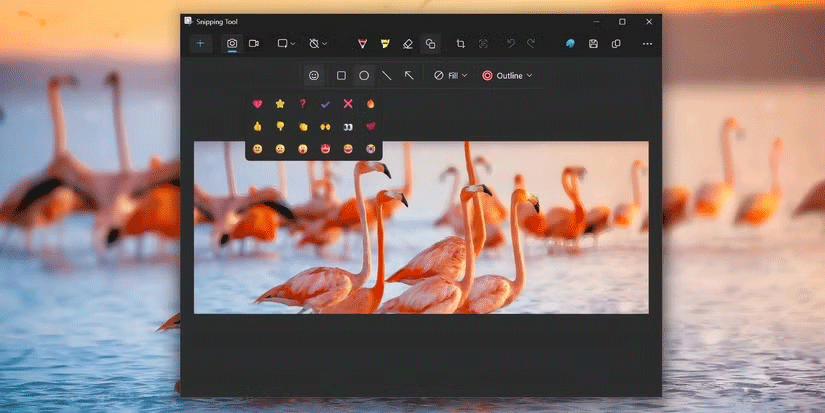The width and height of the screenshot is (825, 413).
Task: Insert the gold star emoji sticker
Action: pyautogui.click(x=280, y=103)
